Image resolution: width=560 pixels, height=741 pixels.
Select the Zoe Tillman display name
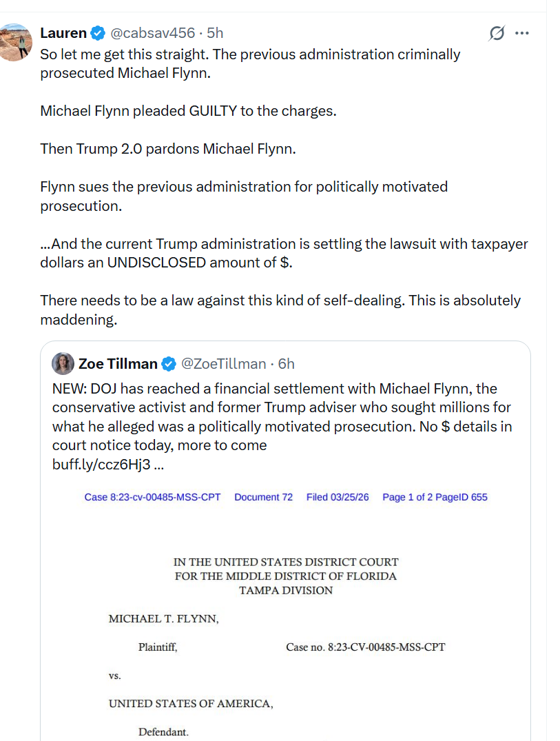[x=118, y=363]
